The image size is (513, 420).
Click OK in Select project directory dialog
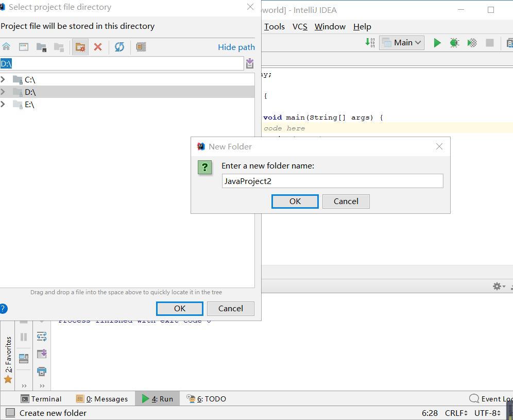(180, 308)
